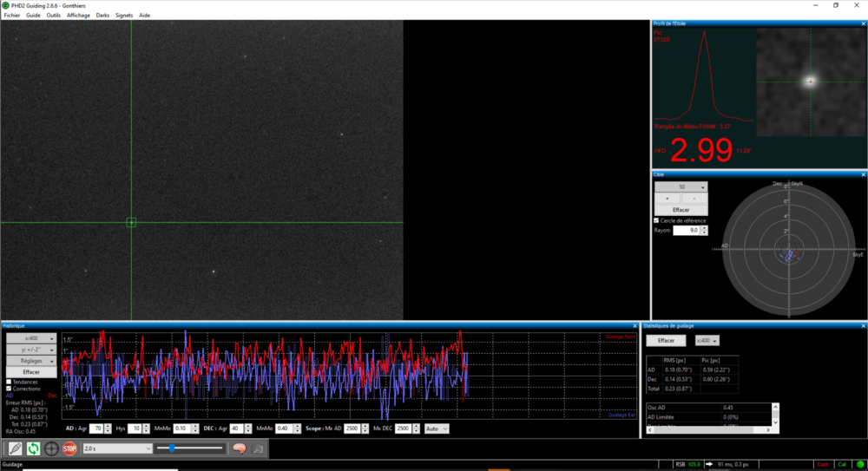Open the USB connect equipment tool

point(16,448)
